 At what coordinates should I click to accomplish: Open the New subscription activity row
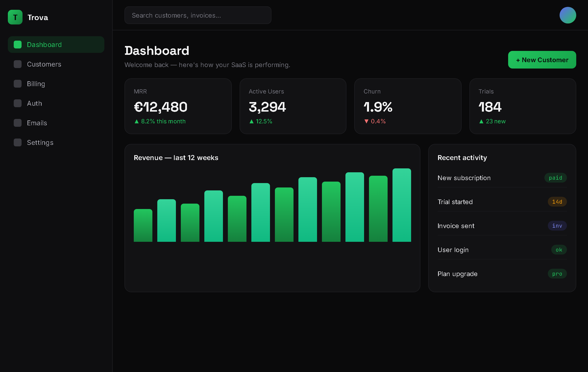click(x=502, y=178)
